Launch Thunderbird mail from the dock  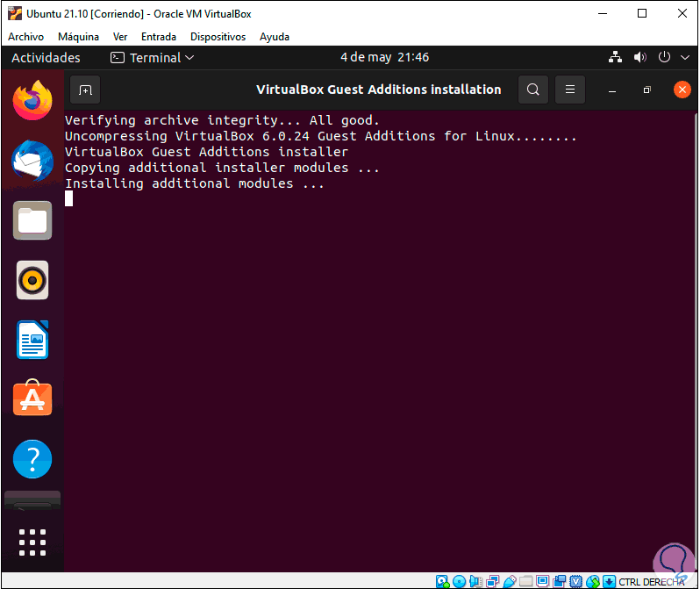click(32, 161)
